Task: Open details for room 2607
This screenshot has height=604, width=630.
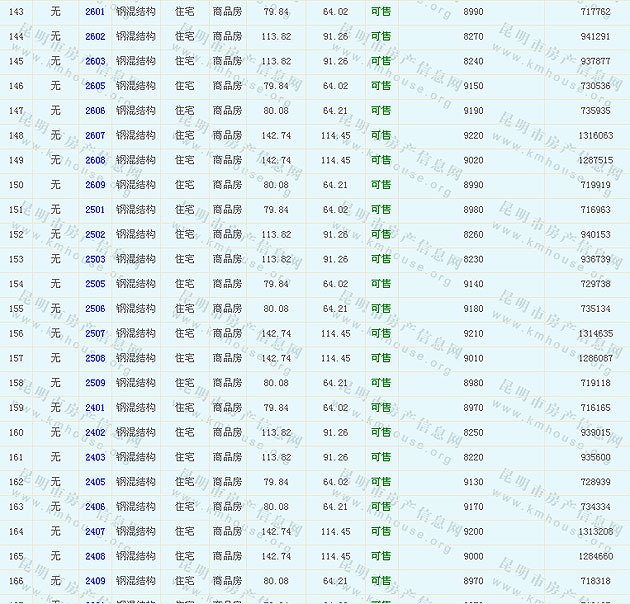Action: coord(95,136)
